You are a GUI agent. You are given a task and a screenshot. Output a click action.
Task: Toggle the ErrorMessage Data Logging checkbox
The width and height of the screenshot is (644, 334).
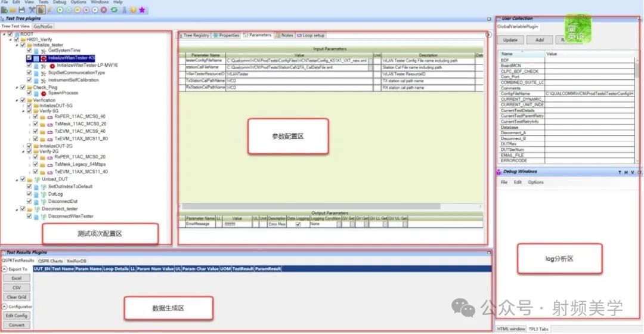point(298,224)
